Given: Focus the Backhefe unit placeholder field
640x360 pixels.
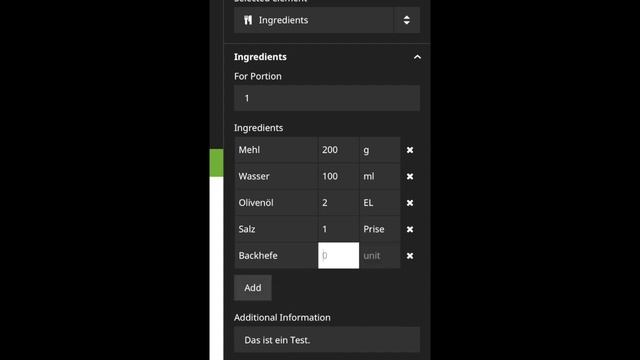Looking at the screenshot, I should (380, 256).
